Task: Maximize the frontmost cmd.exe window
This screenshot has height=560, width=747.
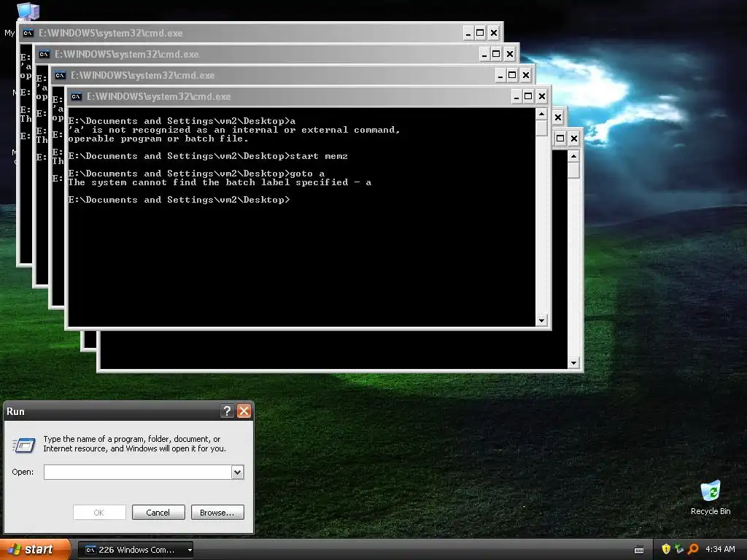Action: point(528,97)
